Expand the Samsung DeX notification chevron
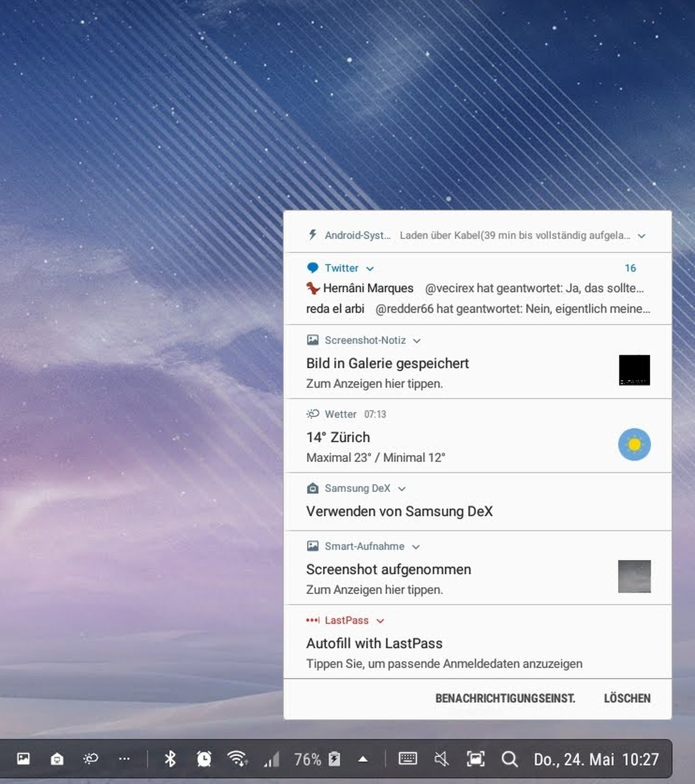The height and width of the screenshot is (784, 695). (402, 489)
